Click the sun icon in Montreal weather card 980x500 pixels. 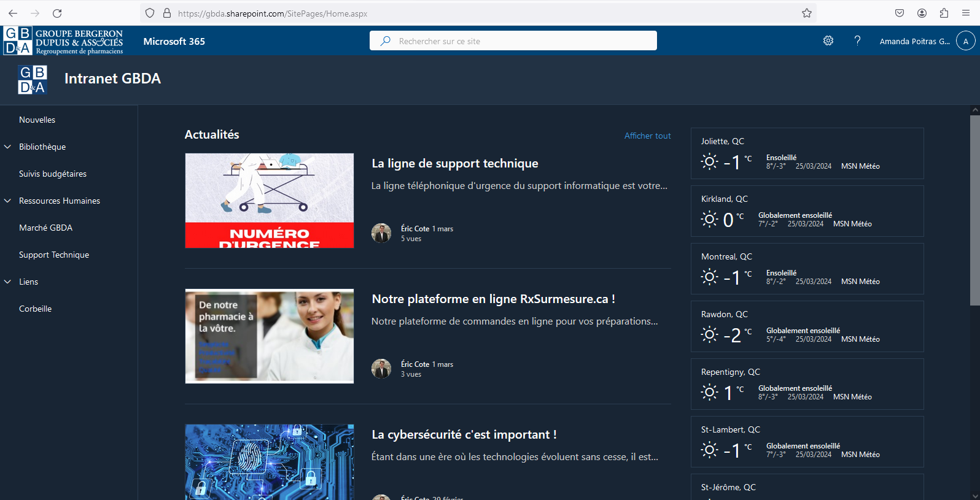(709, 277)
